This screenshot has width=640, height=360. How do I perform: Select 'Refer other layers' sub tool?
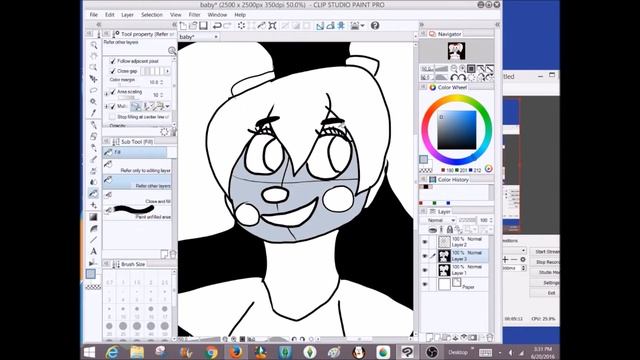point(137,182)
